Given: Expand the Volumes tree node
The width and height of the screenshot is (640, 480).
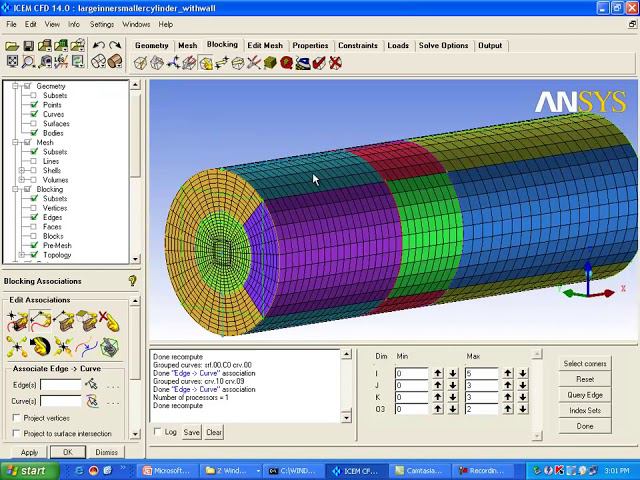Looking at the screenshot, I should pyautogui.click(x=22, y=180).
